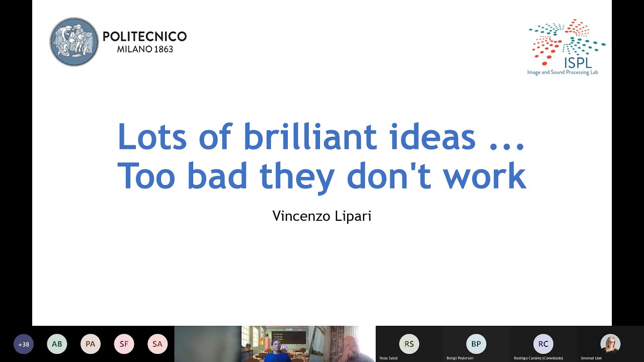Click the "Rodrigo Canário (Convidado)" name label
The height and width of the screenshot is (362, 644).
pyautogui.click(x=538, y=358)
